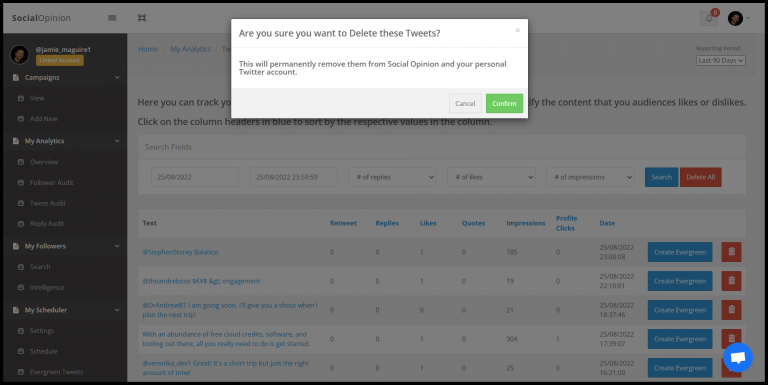The width and height of the screenshot is (768, 385).
Task: Sort table by Impressions column
Action: (x=526, y=223)
